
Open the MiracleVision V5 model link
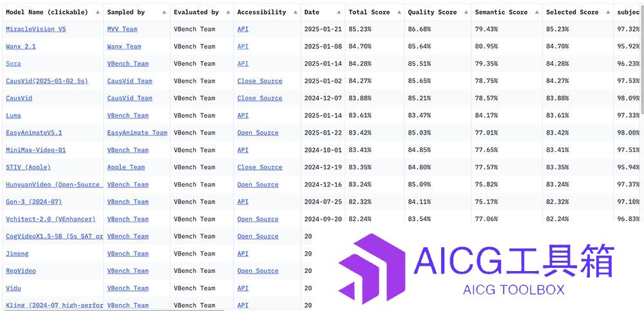tap(35, 29)
